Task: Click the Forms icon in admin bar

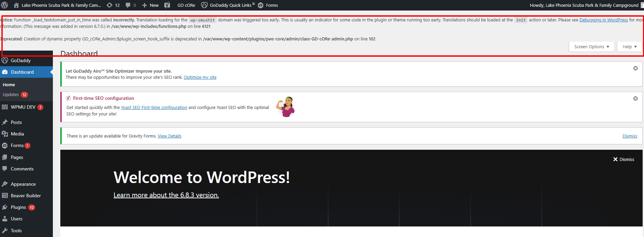Action: (261, 5)
